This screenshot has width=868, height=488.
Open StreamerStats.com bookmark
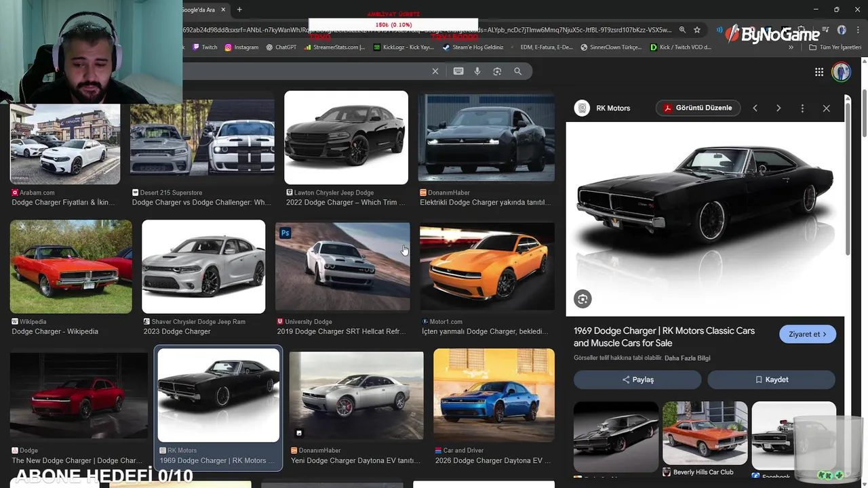(335, 47)
